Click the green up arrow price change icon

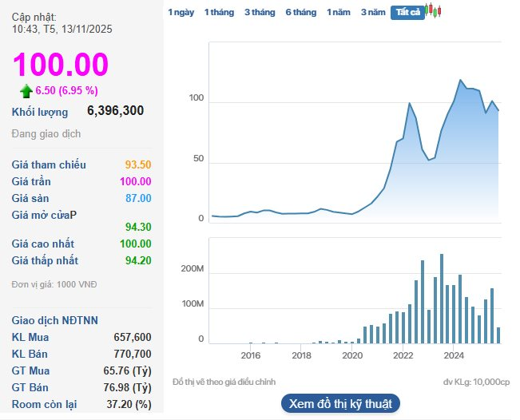(x=26, y=91)
